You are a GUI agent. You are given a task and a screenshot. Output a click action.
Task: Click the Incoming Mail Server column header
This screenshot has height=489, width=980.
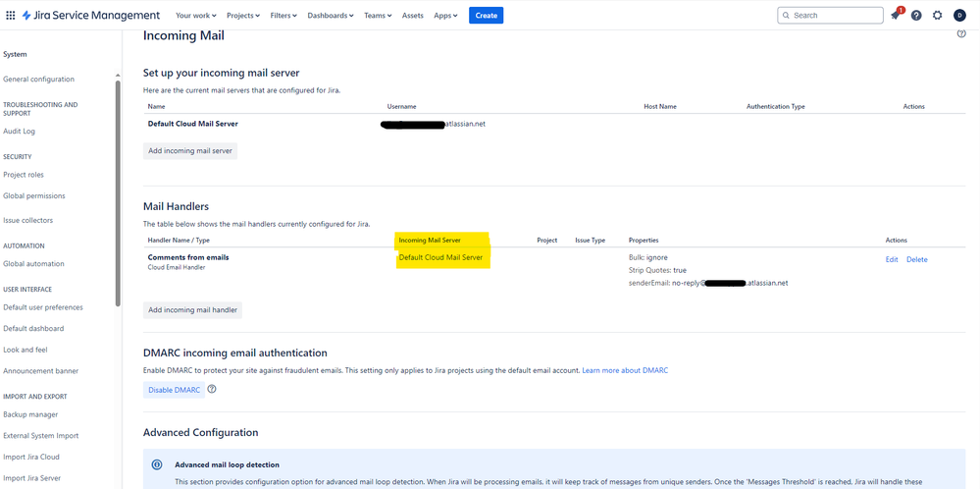coord(430,241)
